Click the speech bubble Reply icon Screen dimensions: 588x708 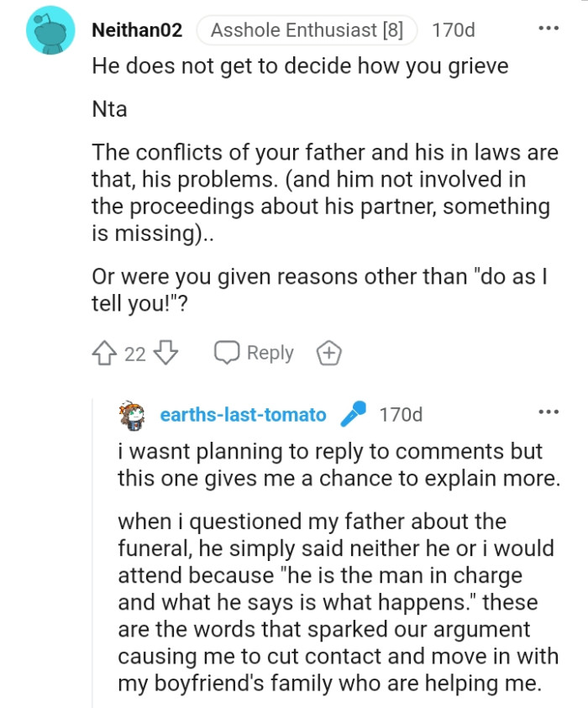coord(225,353)
